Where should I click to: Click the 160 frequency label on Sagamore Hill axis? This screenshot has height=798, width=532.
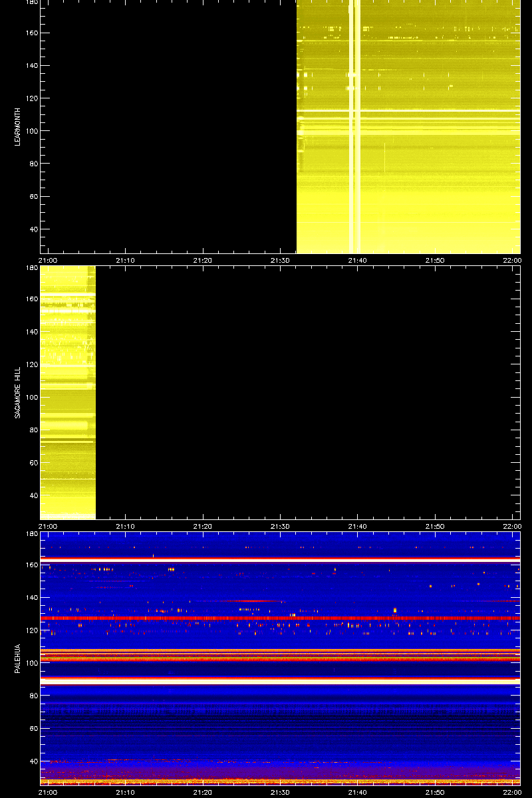click(x=31, y=299)
